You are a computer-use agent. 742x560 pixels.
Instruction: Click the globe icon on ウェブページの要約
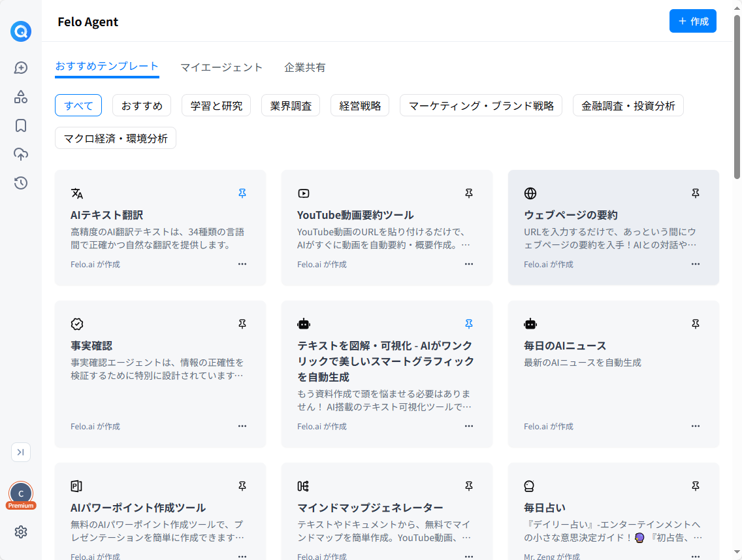pyautogui.click(x=530, y=193)
